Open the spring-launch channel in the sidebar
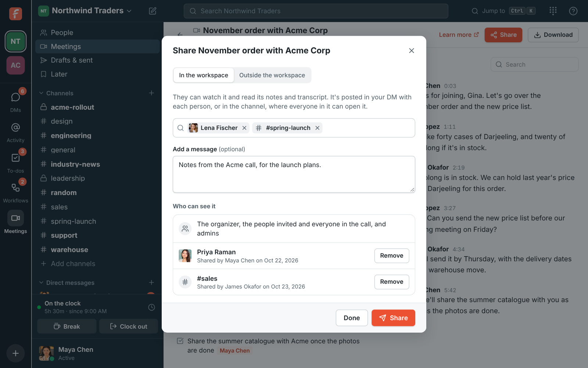The image size is (588, 368). pyautogui.click(x=97, y=221)
